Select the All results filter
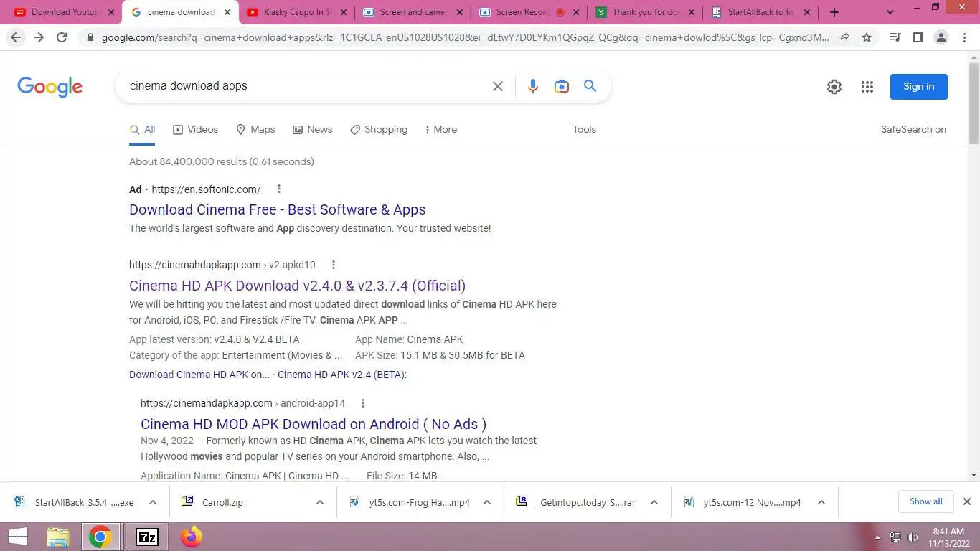 pos(142,130)
